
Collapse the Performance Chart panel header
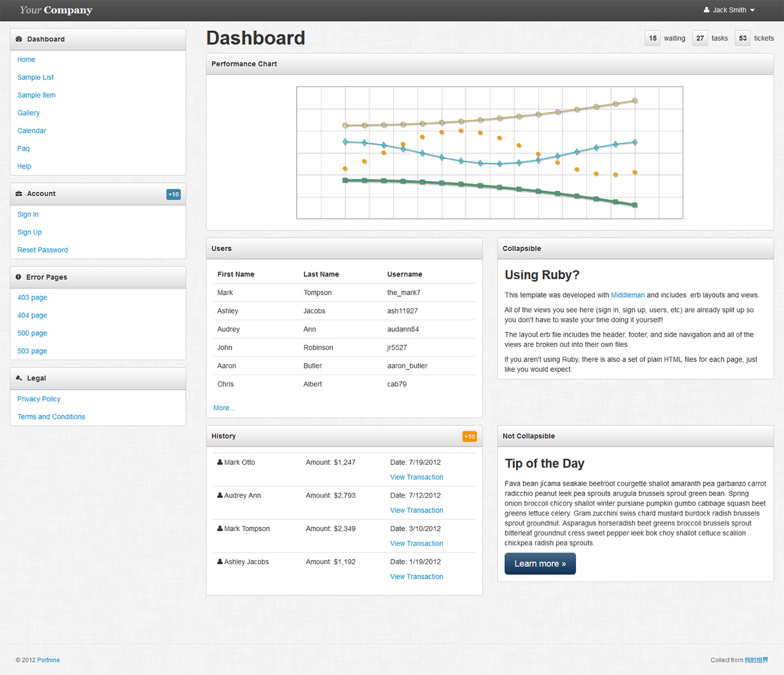pyautogui.click(x=490, y=64)
